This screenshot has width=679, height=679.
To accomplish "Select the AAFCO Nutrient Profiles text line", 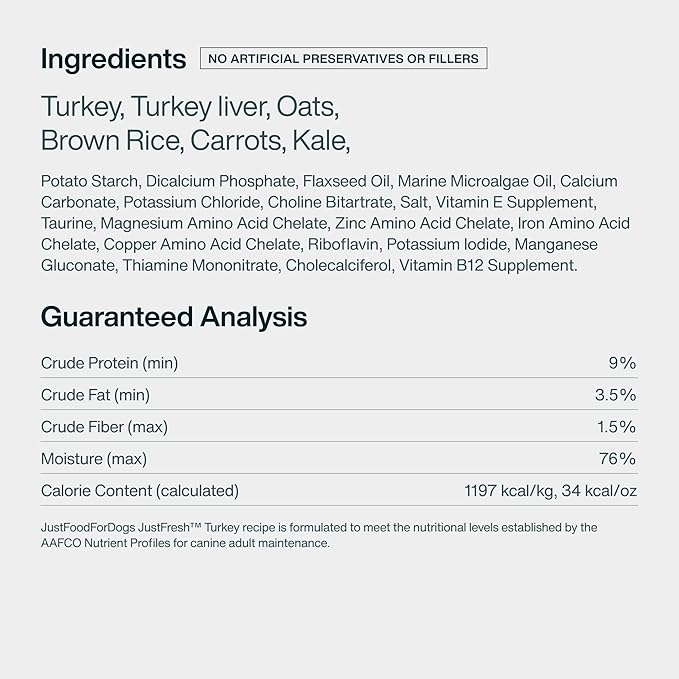I will click(185, 543).
